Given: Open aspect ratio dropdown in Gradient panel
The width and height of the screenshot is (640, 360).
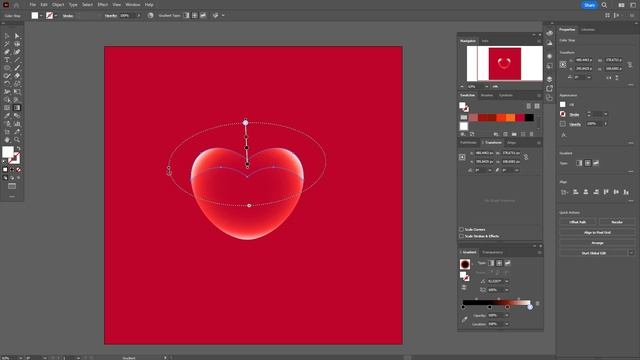Looking at the screenshot, I should click(x=507, y=290).
